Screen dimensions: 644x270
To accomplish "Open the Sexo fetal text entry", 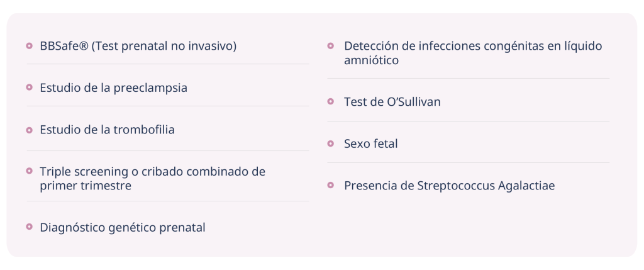I will [370, 143].
